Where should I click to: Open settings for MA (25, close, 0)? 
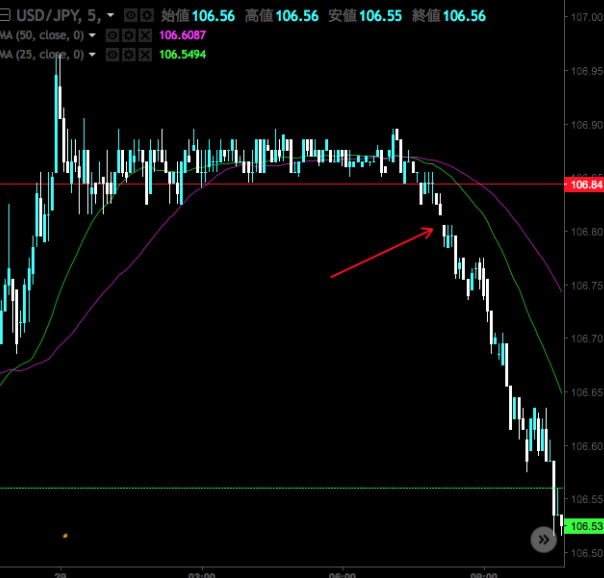[129, 55]
